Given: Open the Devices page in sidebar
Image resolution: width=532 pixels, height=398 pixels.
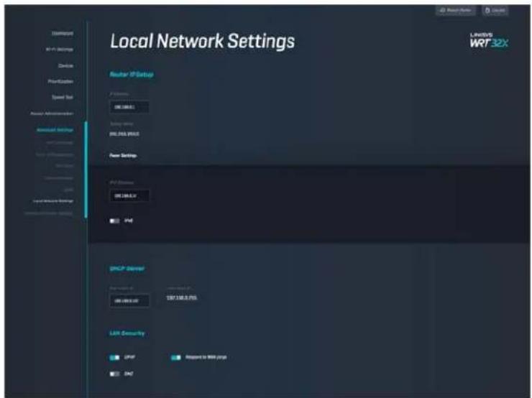Looking at the screenshot, I should pos(66,65).
